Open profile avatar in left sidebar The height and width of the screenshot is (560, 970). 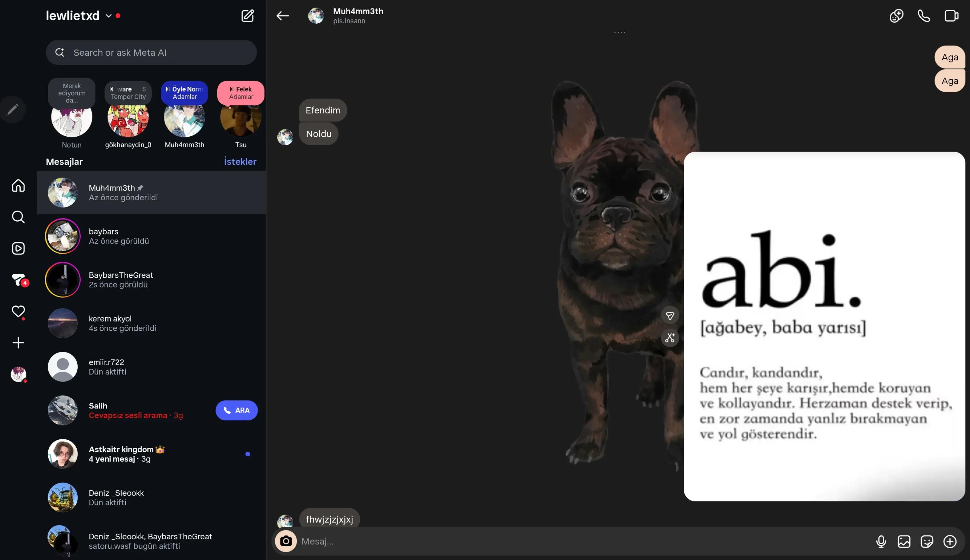pyautogui.click(x=18, y=374)
